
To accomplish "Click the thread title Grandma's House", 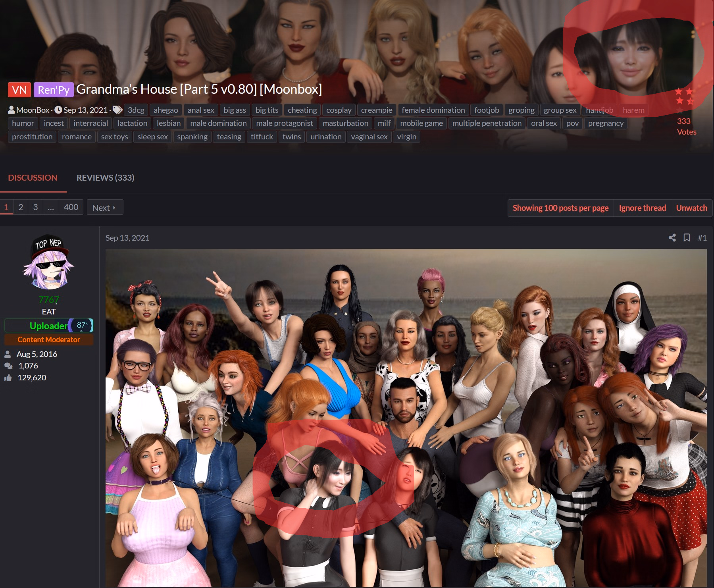I will click(199, 89).
